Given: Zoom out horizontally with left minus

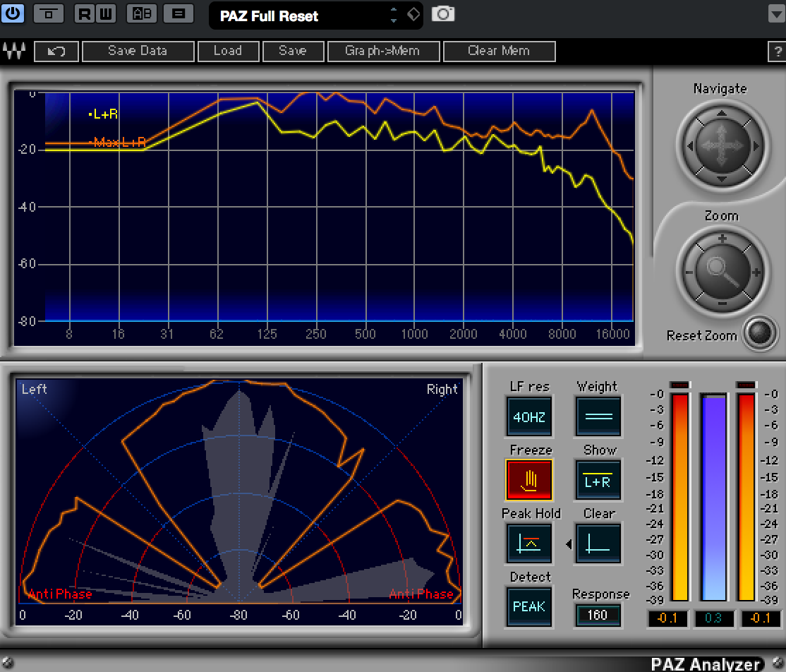Looking at the screenshot, I should pos(689,272).
